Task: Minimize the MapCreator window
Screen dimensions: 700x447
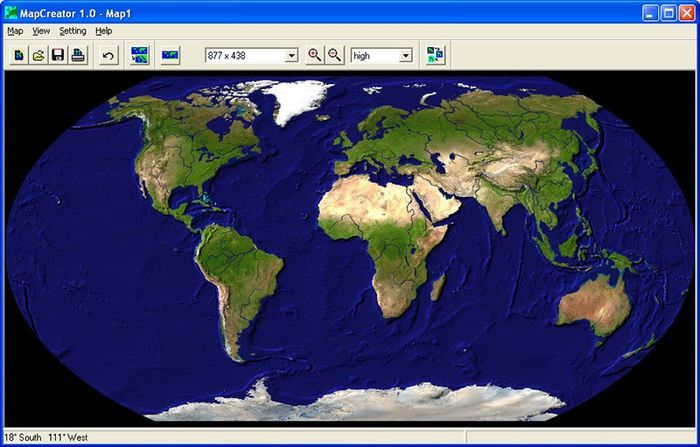Action: point(650,13)
